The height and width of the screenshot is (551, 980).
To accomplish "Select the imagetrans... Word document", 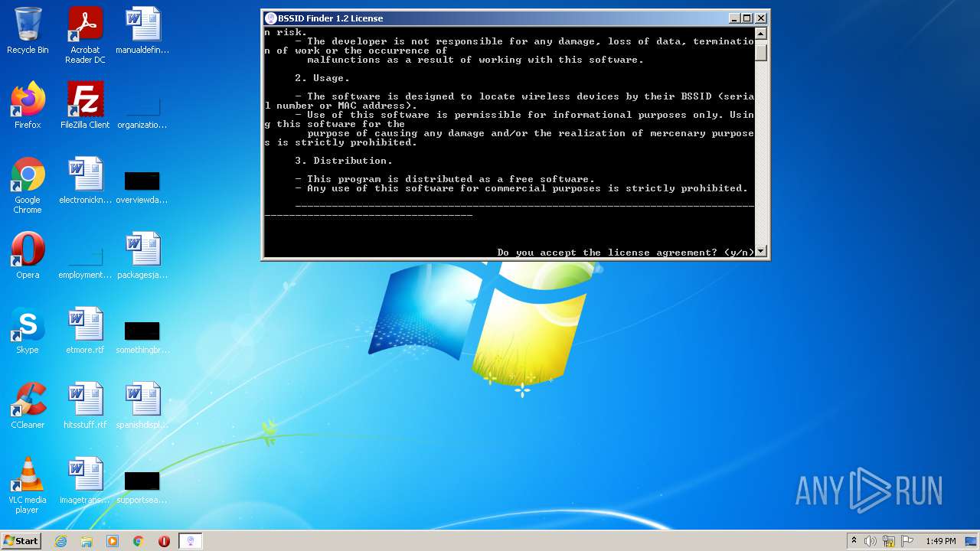I will pyautogui.click(x=85, y=481).
